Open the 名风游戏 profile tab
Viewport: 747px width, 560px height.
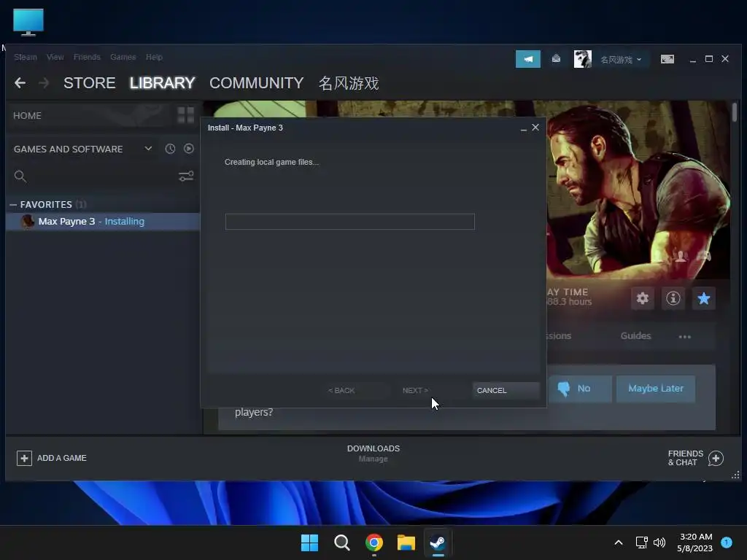click(x=348, y=83)
